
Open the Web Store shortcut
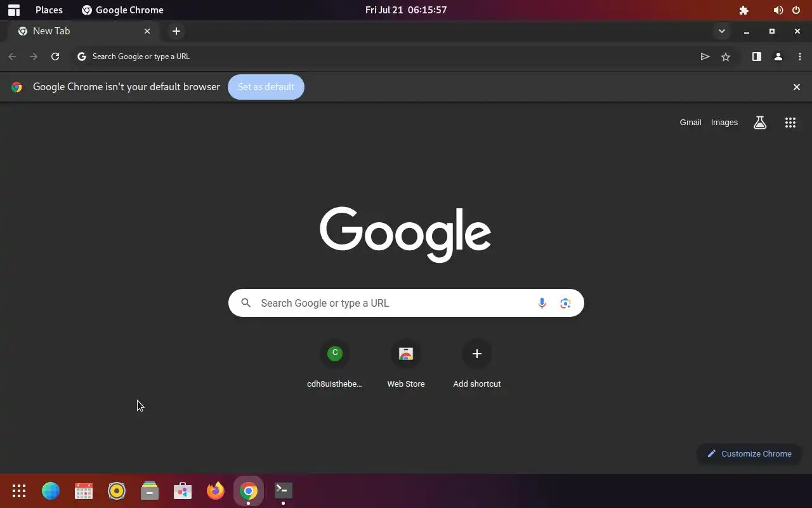(406, 364)
